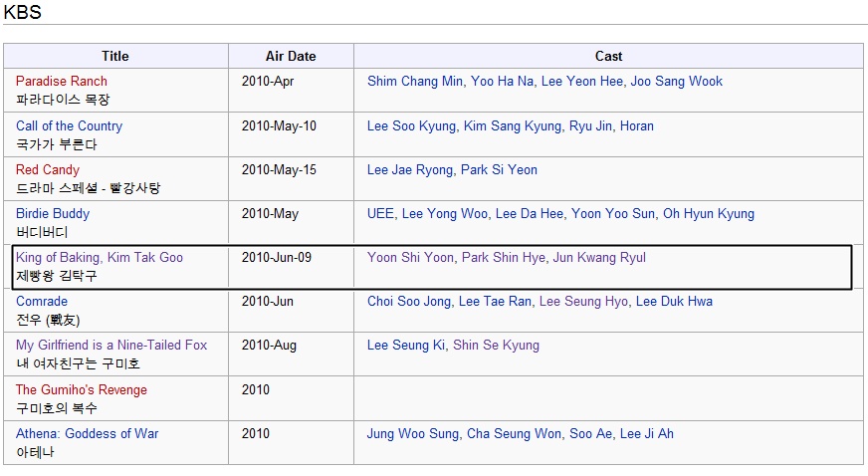Go to the Birdie Buddy page
The height and width of the screenshot is (476, 868).
[x=53, y=214]
